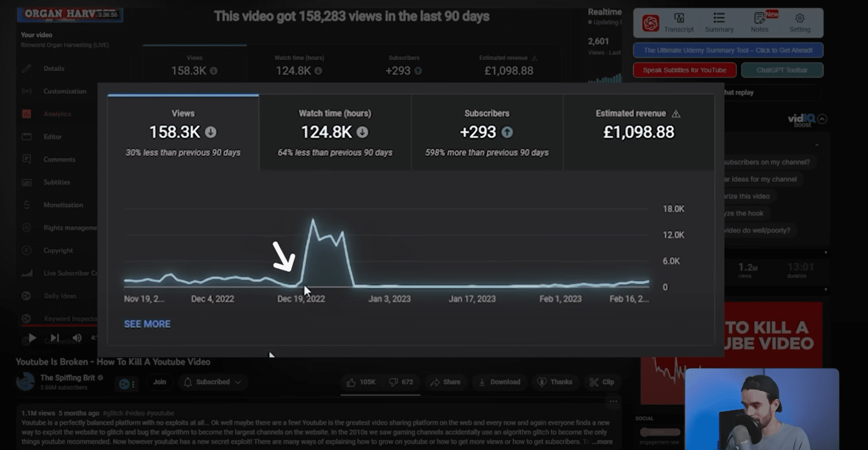Click the Join channel button

(159, 382)
